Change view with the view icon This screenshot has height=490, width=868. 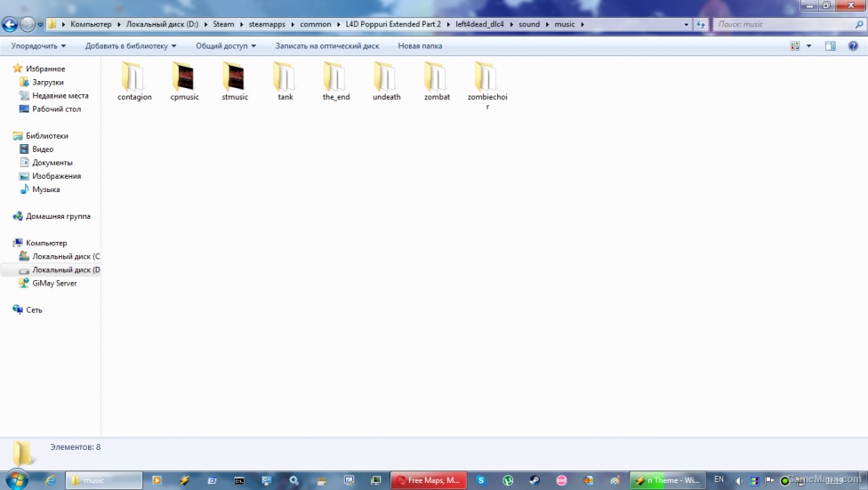click(795, 46)
